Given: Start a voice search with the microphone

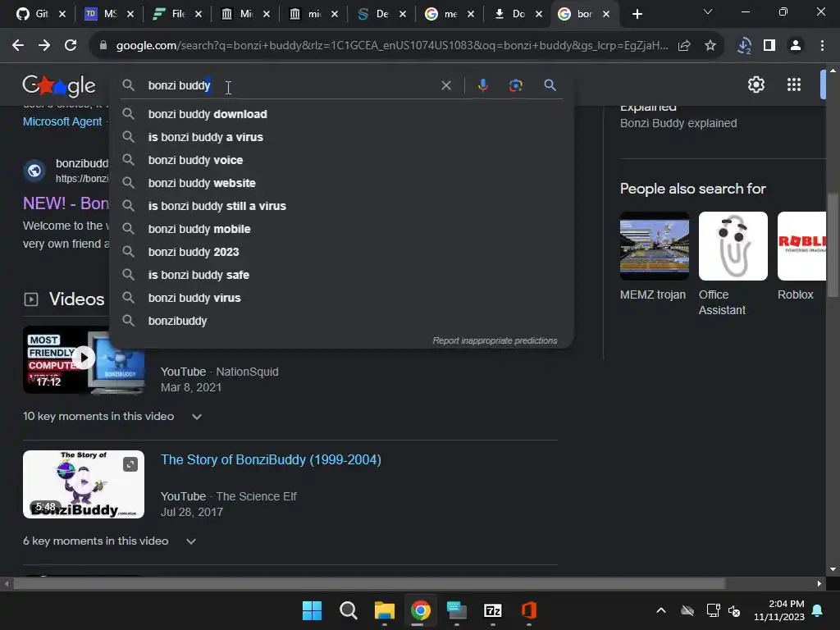Looking at the screenshot, I should 482,85.
